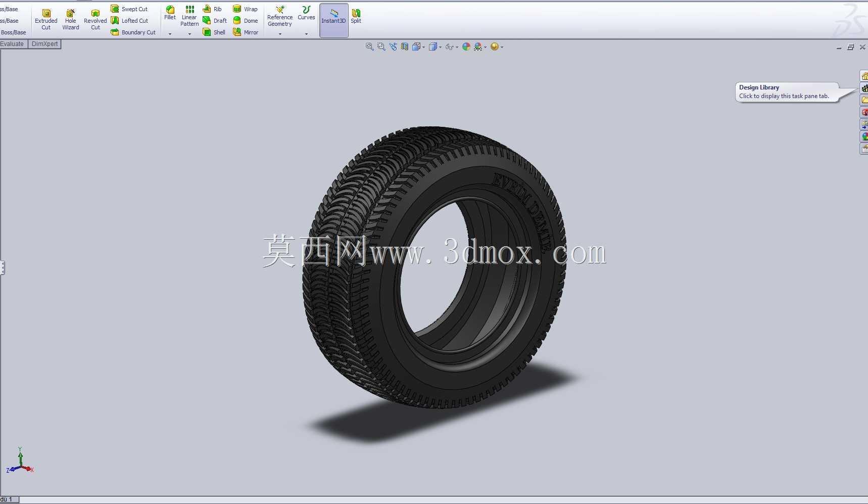This screenshot has width=868, height=504.
Task: Switch to the DimXpert tab
Action: (x=44, y=44)
